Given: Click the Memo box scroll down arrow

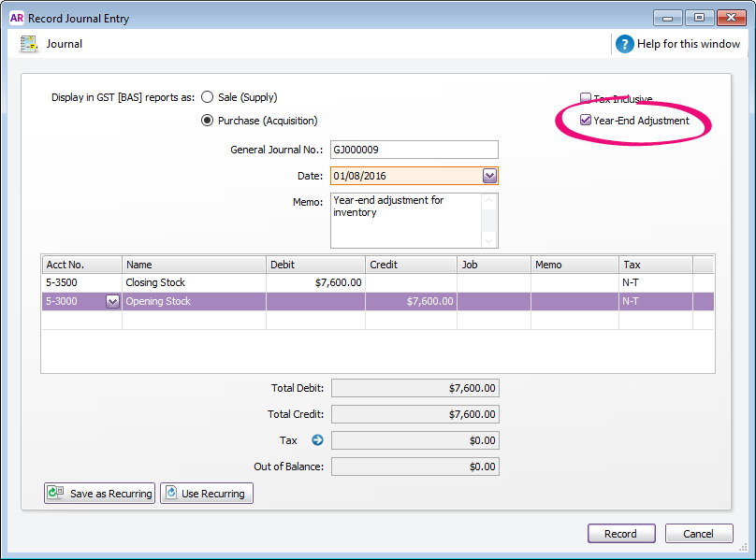Looking at the screenshot, I should pyautogui.click(x=489, y=240).
